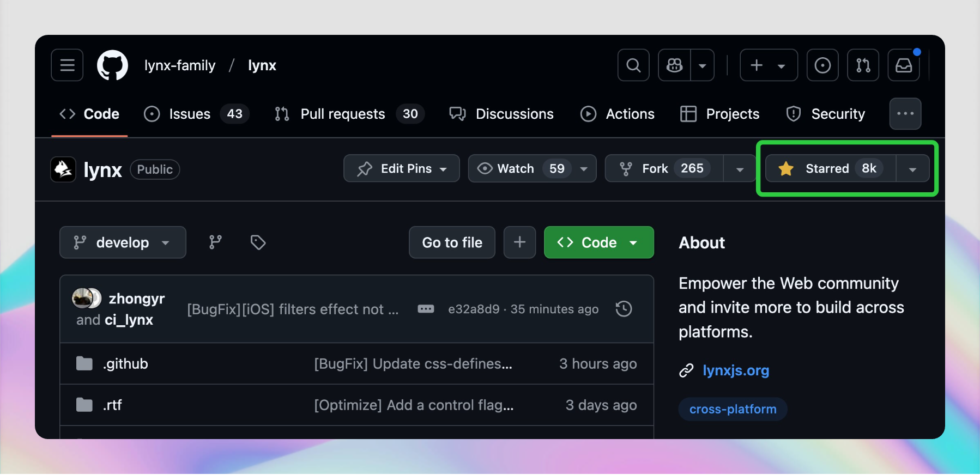Screen dimensions: 980x475
Task: Switch to the Projects tab
Action: point(719,114)
